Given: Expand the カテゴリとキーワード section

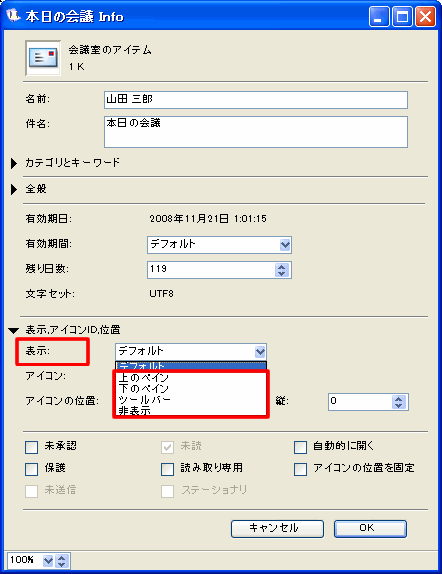Looking at the screenshot, I should click(x=14, y=163).
